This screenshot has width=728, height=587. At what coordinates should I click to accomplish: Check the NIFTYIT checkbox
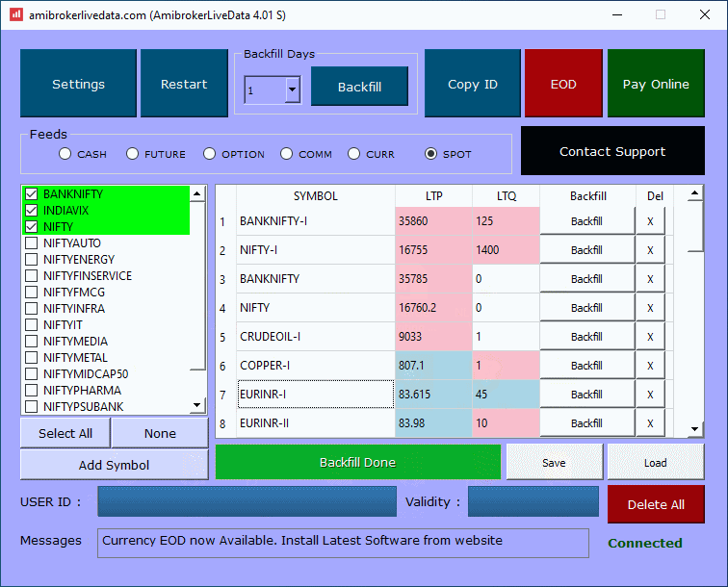click(31, 324)
